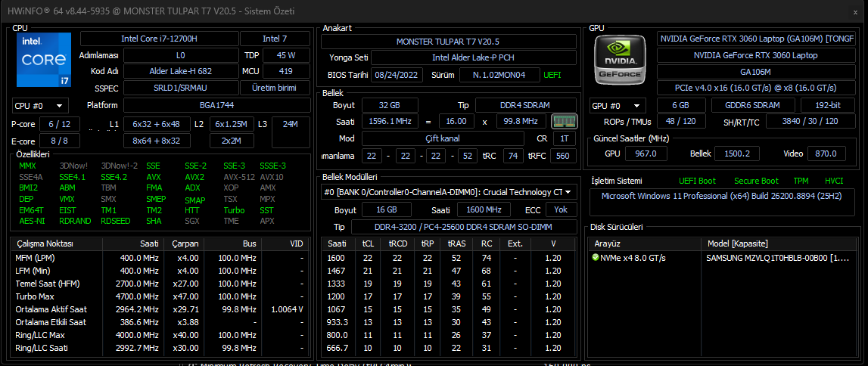Click the HVCI label
Viewport: 868px width, 366px height.
pos(834,181)
